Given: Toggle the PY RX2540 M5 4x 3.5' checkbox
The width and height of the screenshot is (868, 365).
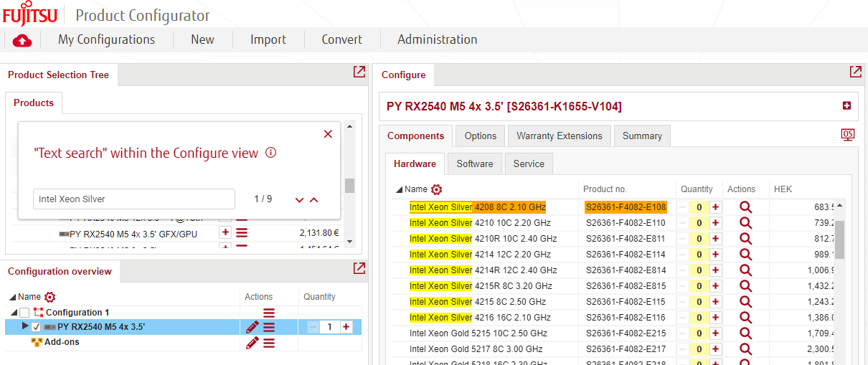Looking at the screenshot, I should pyautogui.click(x=37, y=327).
